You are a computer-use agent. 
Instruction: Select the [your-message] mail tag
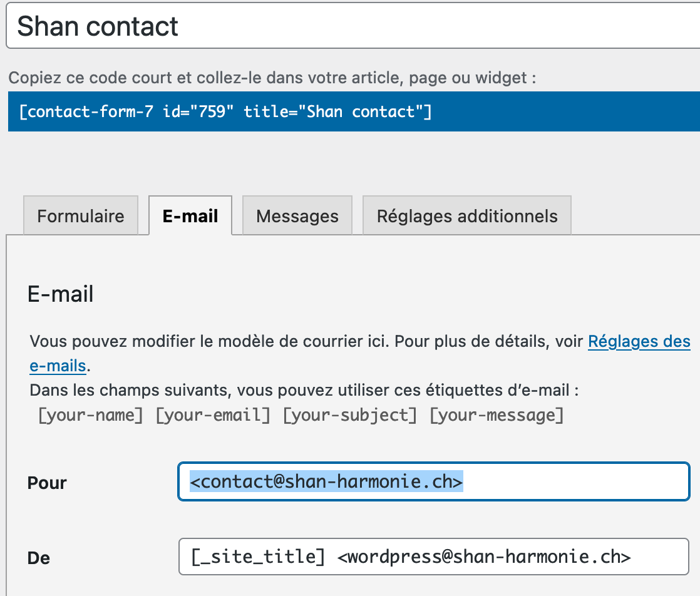497,415
